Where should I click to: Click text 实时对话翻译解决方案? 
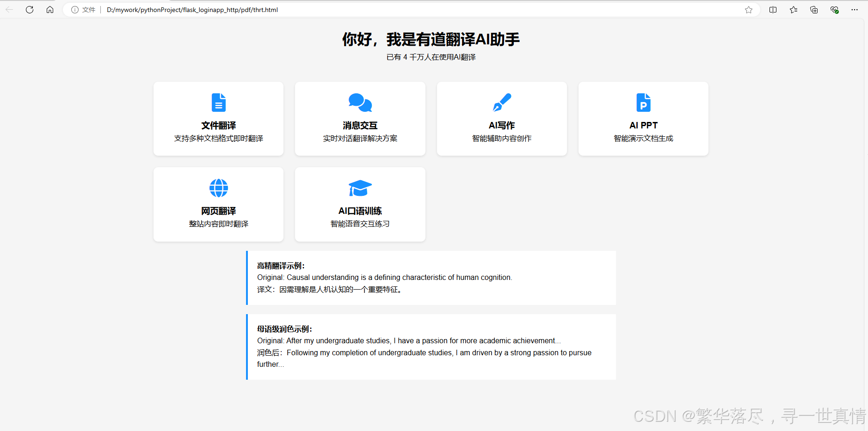click(x=360, y=139)
